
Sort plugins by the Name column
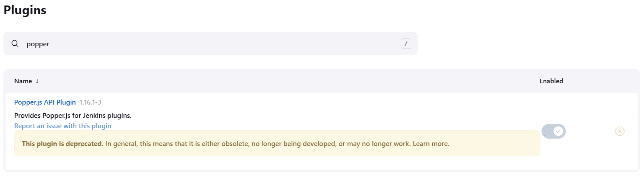click(23, 81)
